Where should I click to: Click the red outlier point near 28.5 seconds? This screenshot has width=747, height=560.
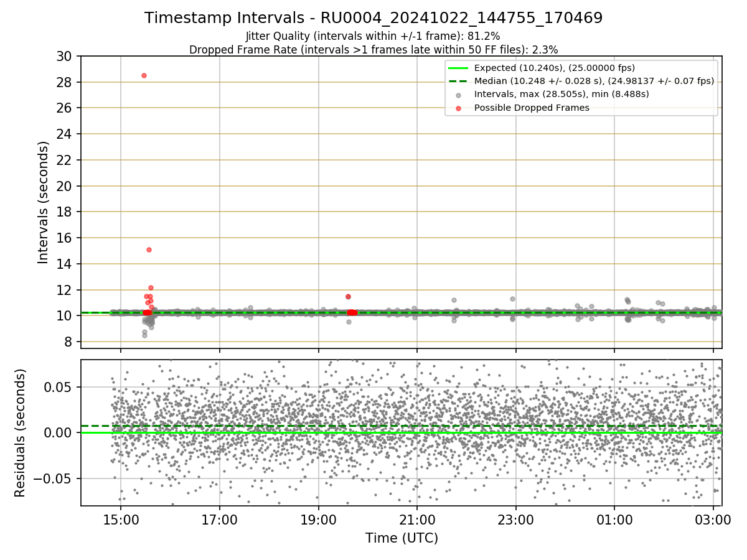point(144,75)
